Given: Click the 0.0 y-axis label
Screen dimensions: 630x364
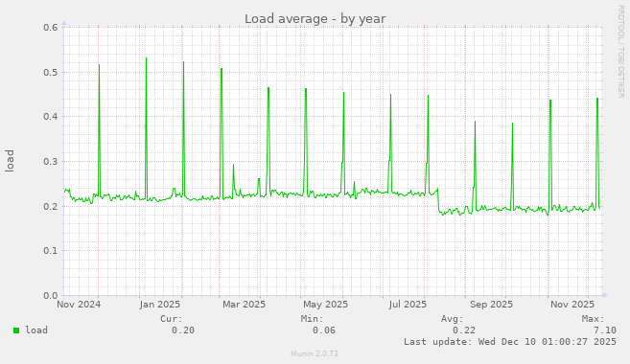Looking at the screenshot, I should (51, 296).
